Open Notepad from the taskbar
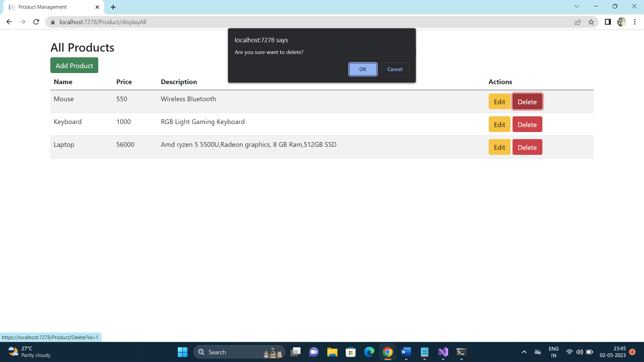This screenshot has width=644, height=362. (424, 352)
